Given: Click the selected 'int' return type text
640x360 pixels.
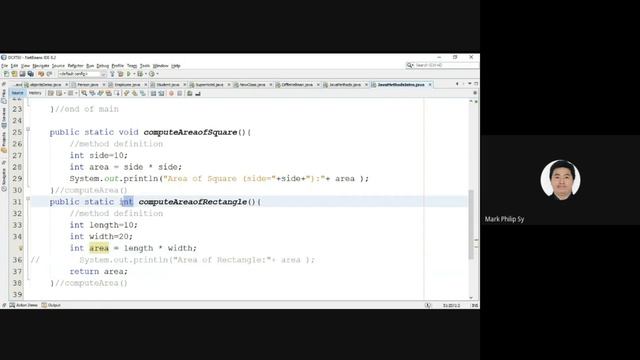Looking at the screenshot, I should coord(127,202).
